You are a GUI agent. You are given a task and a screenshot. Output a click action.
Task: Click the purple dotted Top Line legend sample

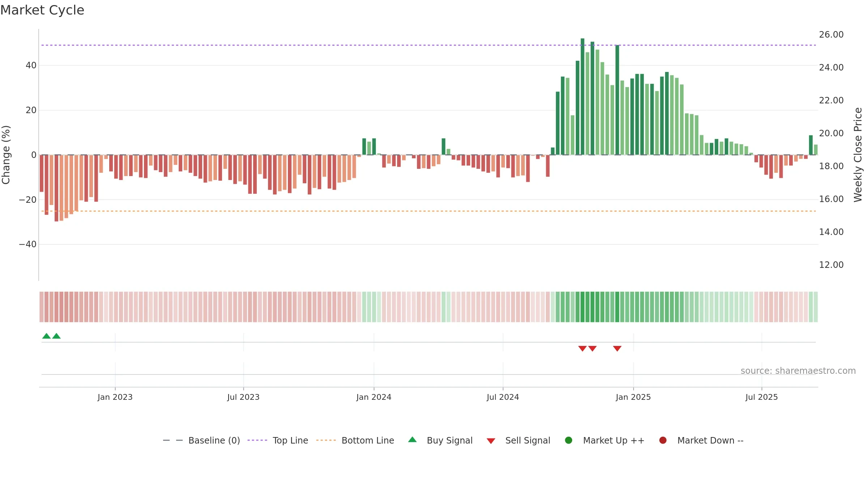coord(257,440)
